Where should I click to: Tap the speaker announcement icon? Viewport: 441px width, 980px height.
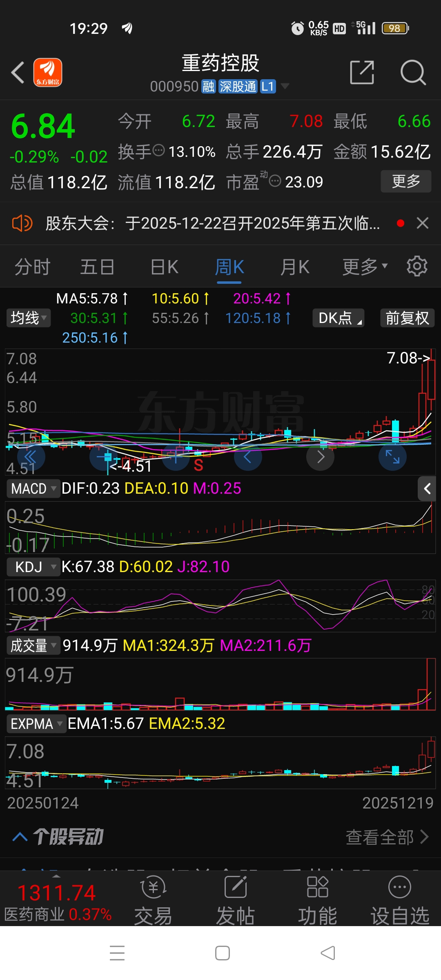(22, 223)
